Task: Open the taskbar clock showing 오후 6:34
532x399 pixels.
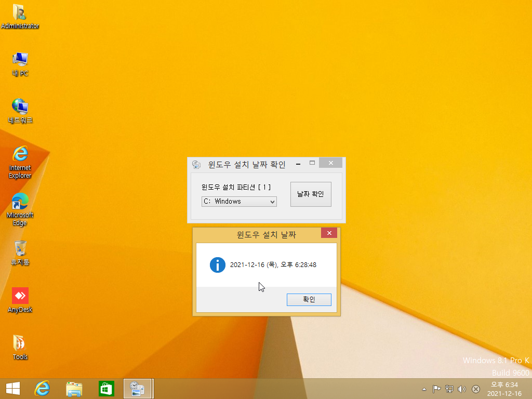Action: [x=504, y=389]
